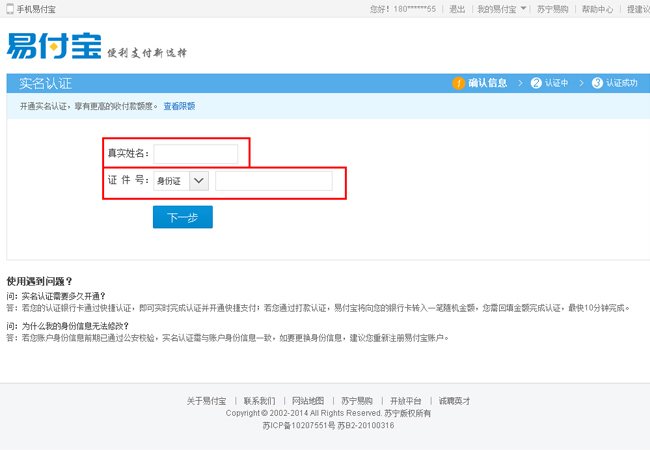Viewport: 650px width, 450px height.
Task: Click the 苏ICP备10207551号 text
Action: [x=299, y=426]
